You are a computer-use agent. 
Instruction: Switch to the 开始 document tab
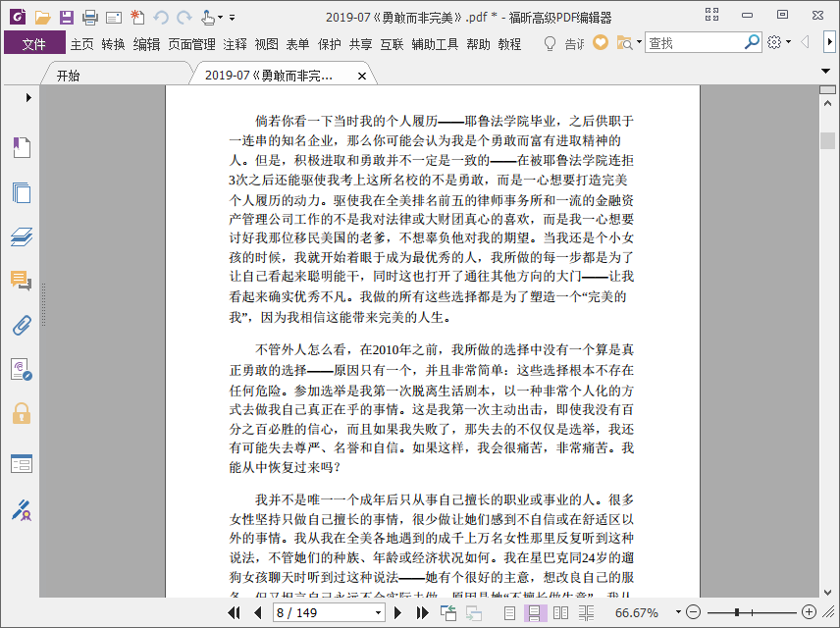116,74
